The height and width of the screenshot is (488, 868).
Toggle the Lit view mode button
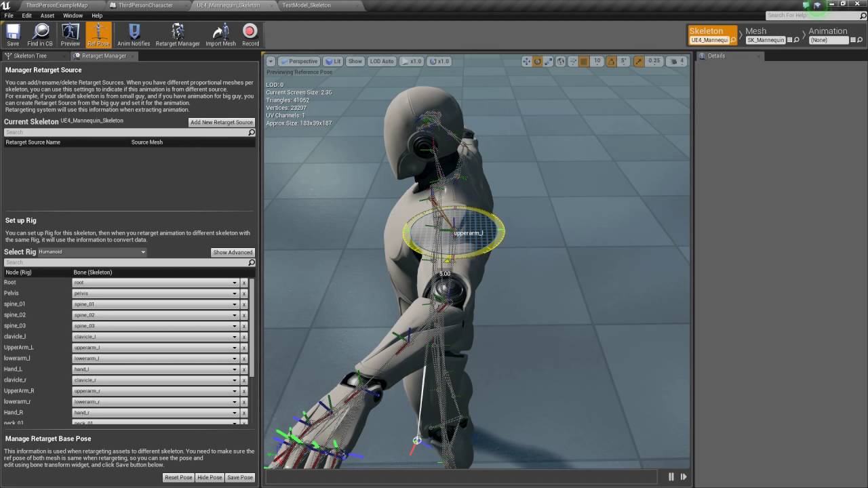[x=333, y=61]
